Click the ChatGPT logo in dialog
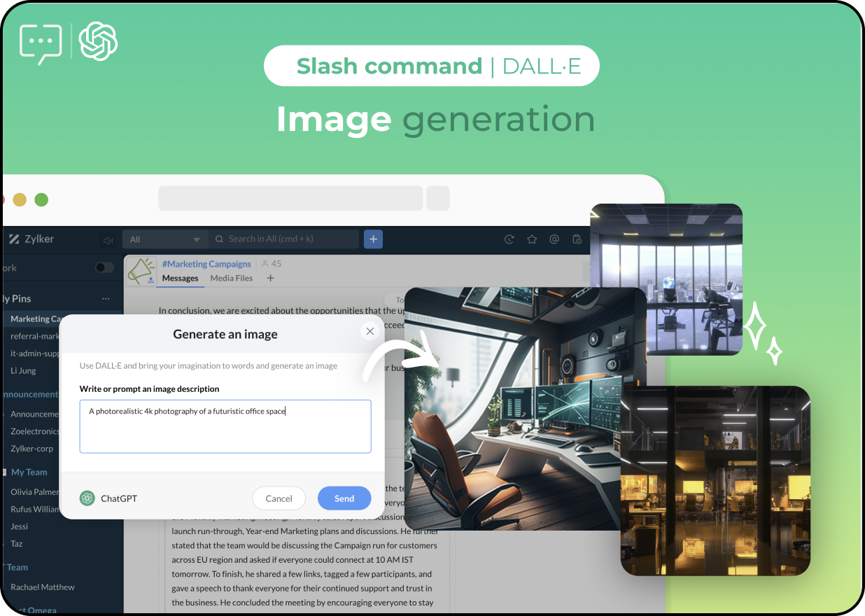865x616 pixels. 87,498
